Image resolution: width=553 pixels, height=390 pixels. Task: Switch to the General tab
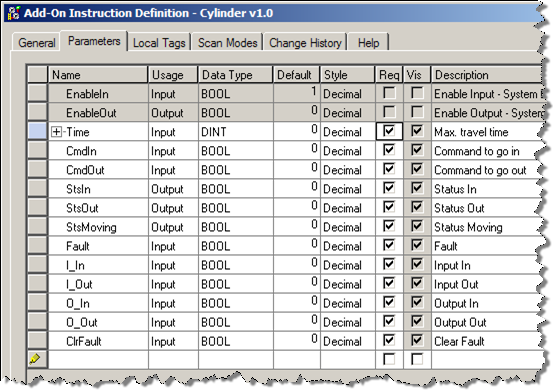[x=36, y=43]
